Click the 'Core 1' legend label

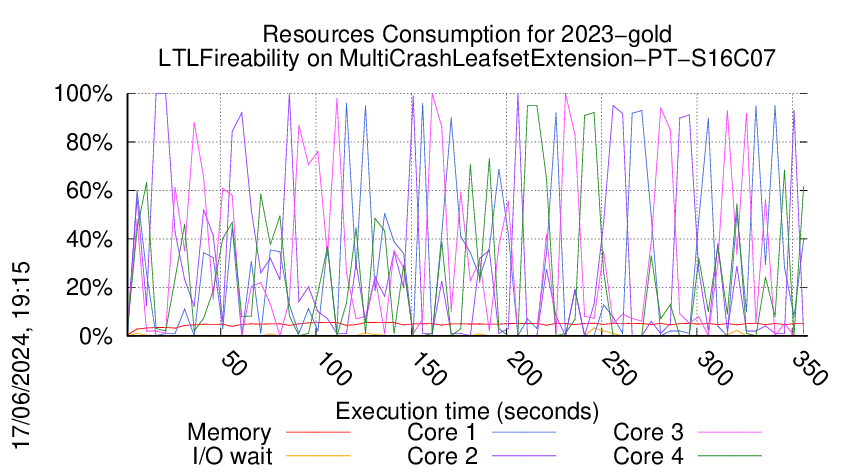[441, 432]
